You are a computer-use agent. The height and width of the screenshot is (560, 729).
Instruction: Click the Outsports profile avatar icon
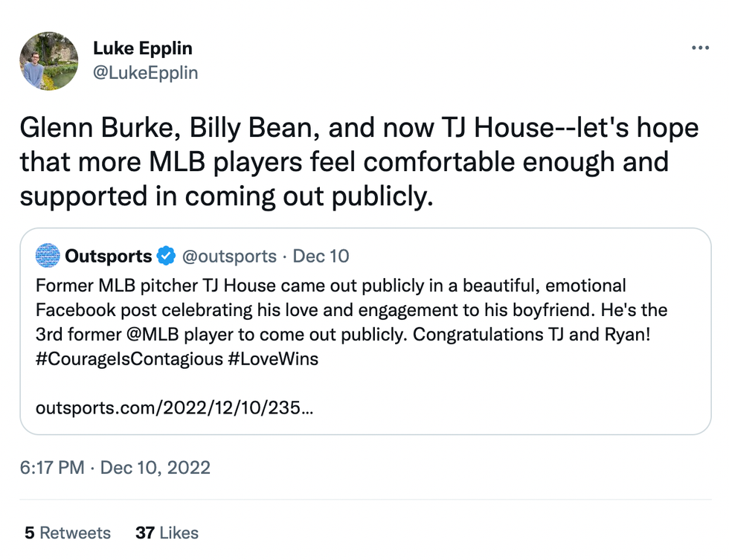tap(48, 257)
